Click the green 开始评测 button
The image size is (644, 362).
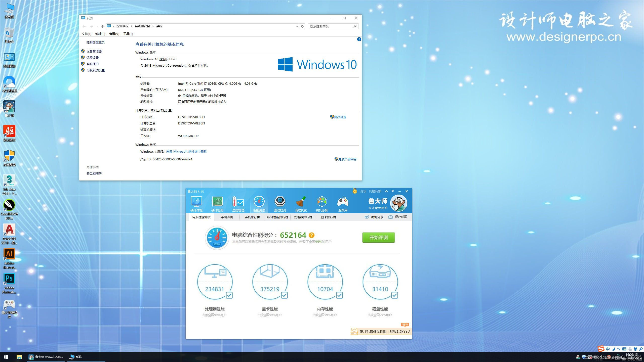pyautogui.click(x=378, y=238)
